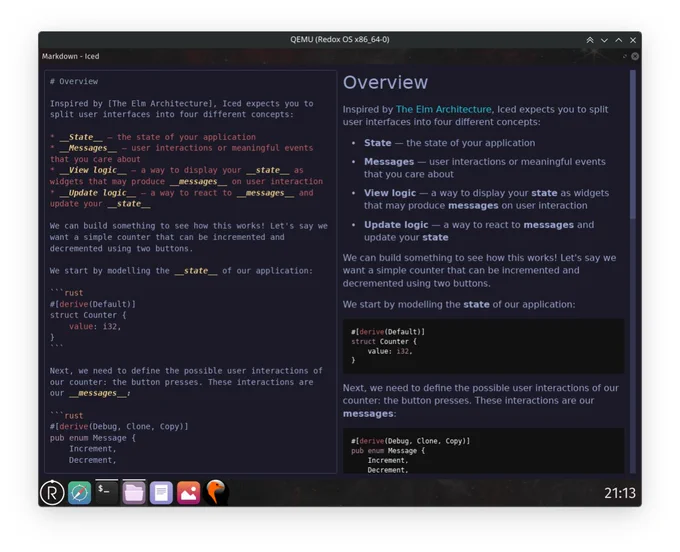Launch the web browser compass icon
This screenshot has height=552, width=680.
(79, 493)
